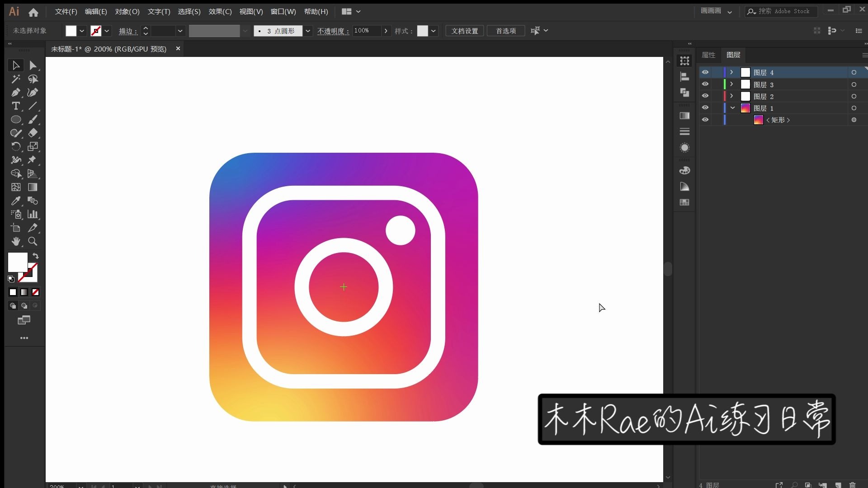Select the Shaper tool
Viewport: 868px width, 488px height.
click(x=16, y=133)
